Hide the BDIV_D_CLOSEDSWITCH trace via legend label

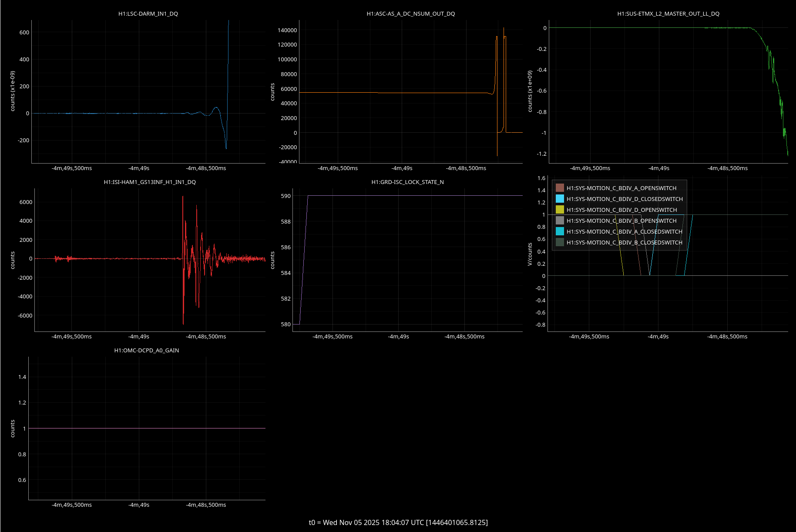point(624,199)
